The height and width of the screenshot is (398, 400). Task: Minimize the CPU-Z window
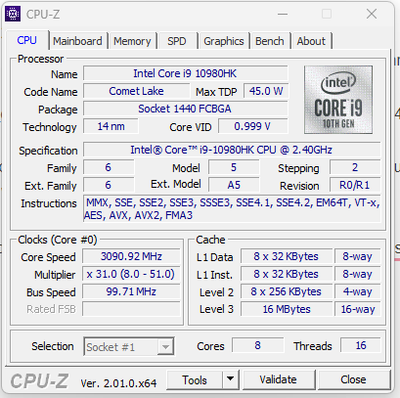click(x=283, y=14)
